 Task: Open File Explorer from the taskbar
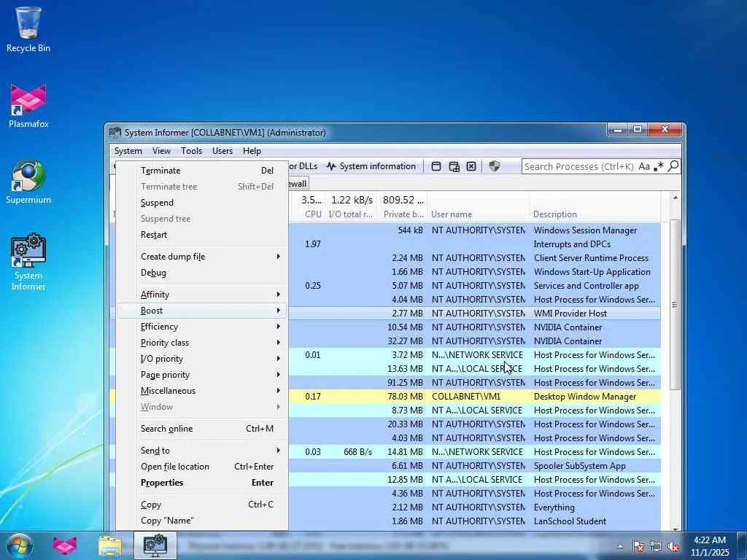pos(110,545)
